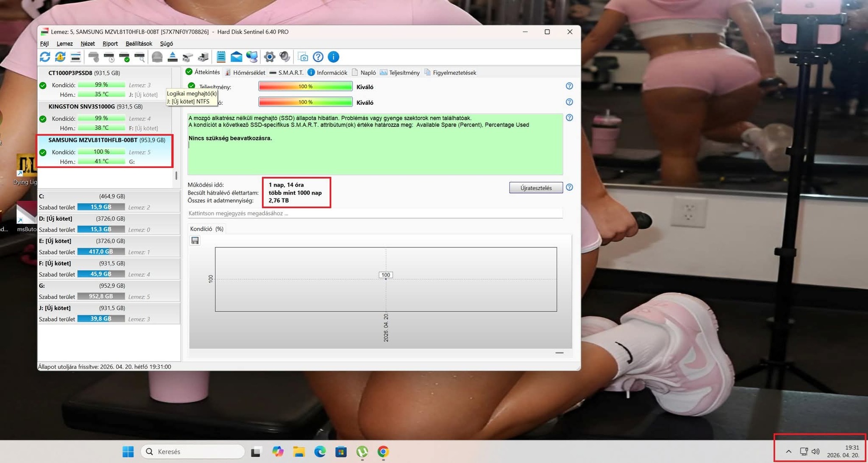868x463 pixels.
Task: Click the 100 data point on the chart
Action: click(386, 276)
